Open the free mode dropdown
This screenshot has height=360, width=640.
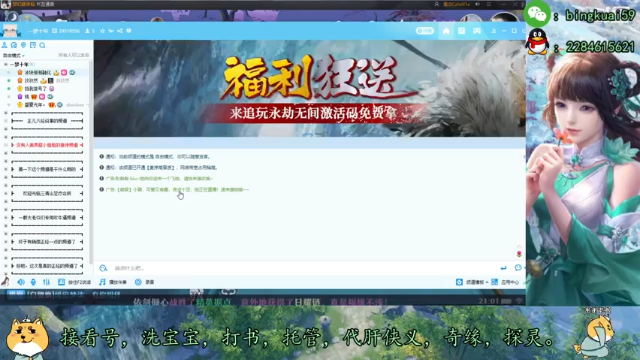[14, 55]
